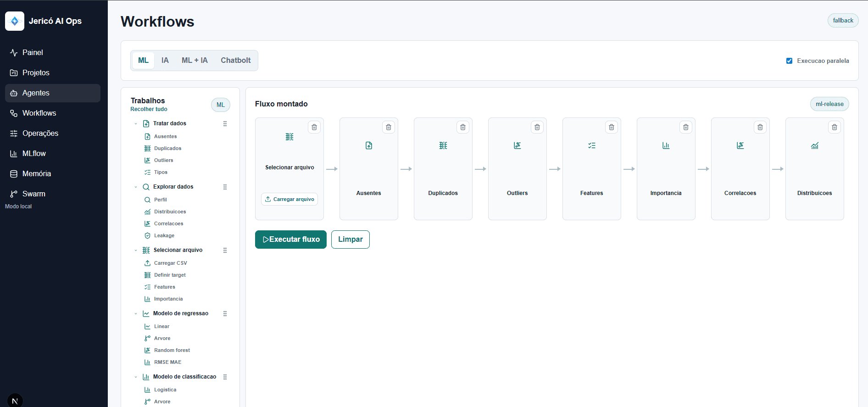The height and width of the screenshot is (407, 868).
Task: Click the ML badge in Trabalhos
Action: coord(221,105)
